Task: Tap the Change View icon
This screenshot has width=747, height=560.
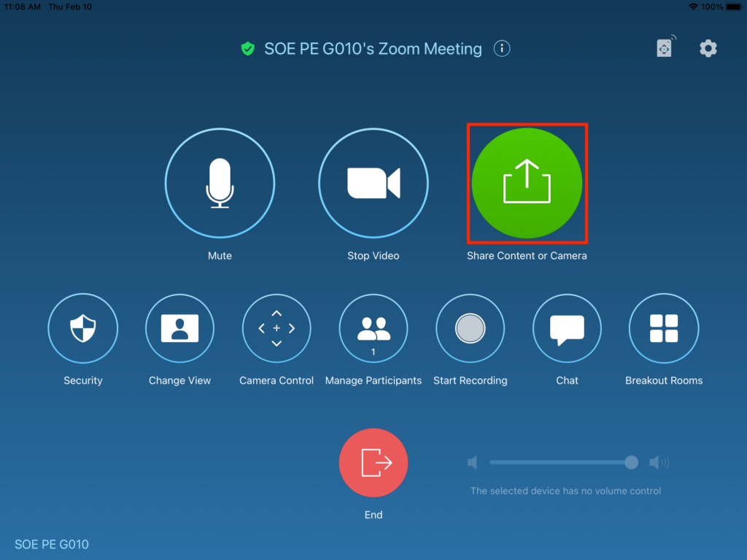Action: pos(179,328)
